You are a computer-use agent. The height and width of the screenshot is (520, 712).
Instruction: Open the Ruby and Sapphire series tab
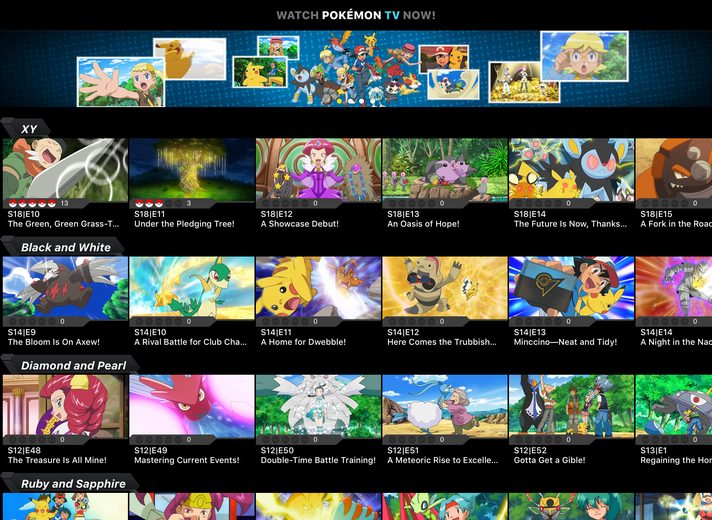[x=70, y=483]
